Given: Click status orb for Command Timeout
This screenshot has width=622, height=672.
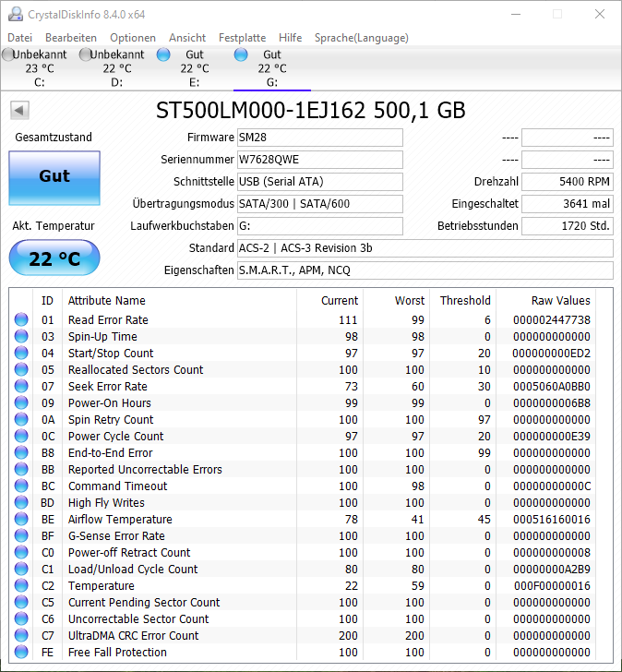Looking at the screenshot, I should (x=21, y=486).
